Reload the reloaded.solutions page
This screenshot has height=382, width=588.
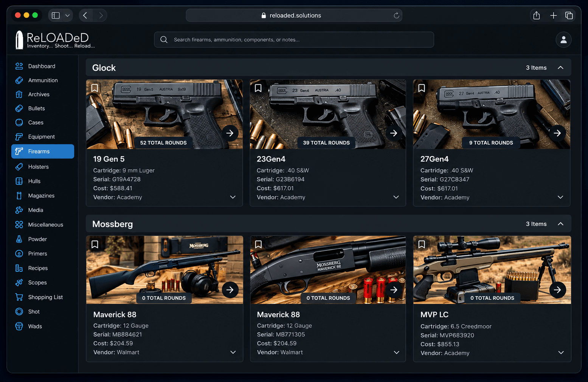pyautogui.click(x=396, y=15)
